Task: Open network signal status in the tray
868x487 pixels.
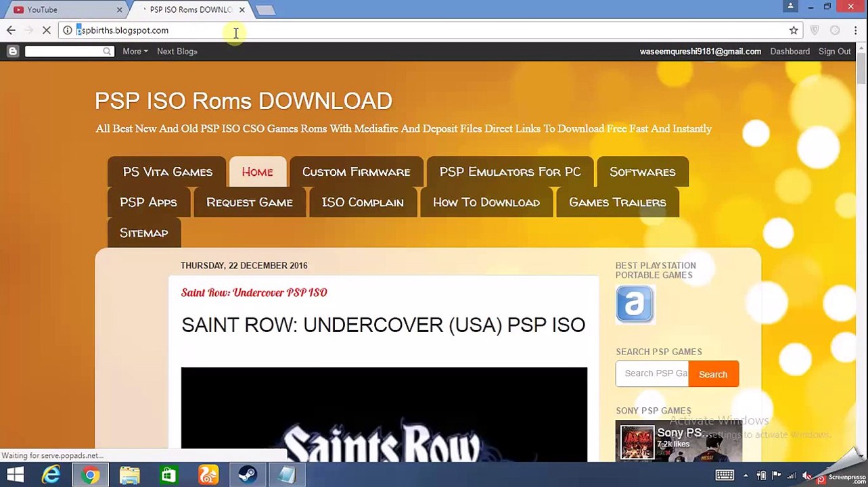Action: pyautogui.click(x=792, y=476)
